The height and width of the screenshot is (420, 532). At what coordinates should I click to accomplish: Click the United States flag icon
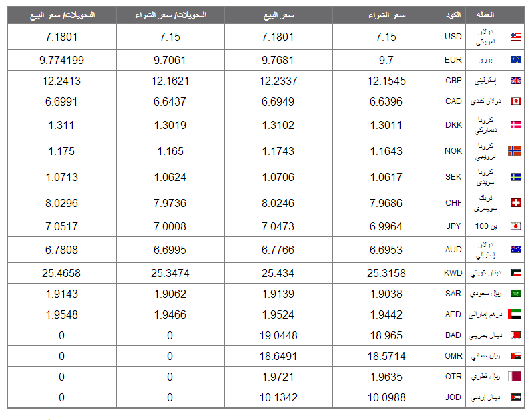515,37
